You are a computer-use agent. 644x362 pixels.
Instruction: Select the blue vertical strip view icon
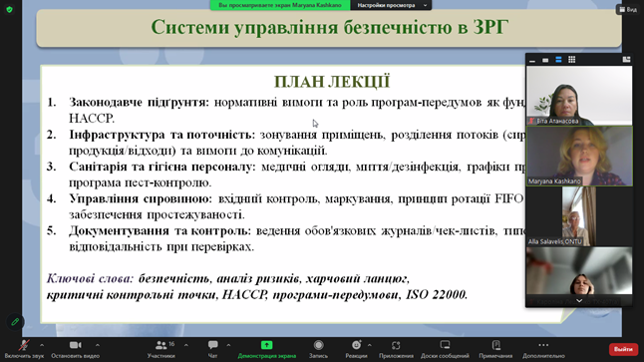coord(558,60)
